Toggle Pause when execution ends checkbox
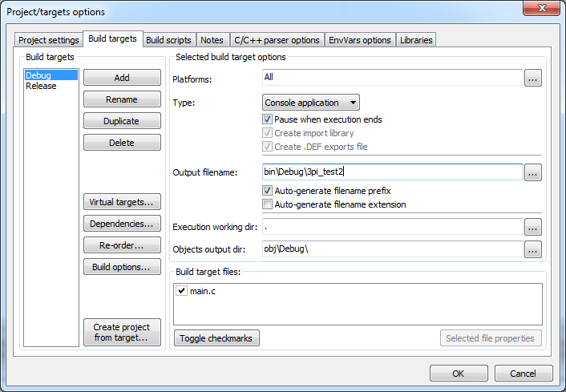Viewport: 566px width, 392px height. click(268, 119)
